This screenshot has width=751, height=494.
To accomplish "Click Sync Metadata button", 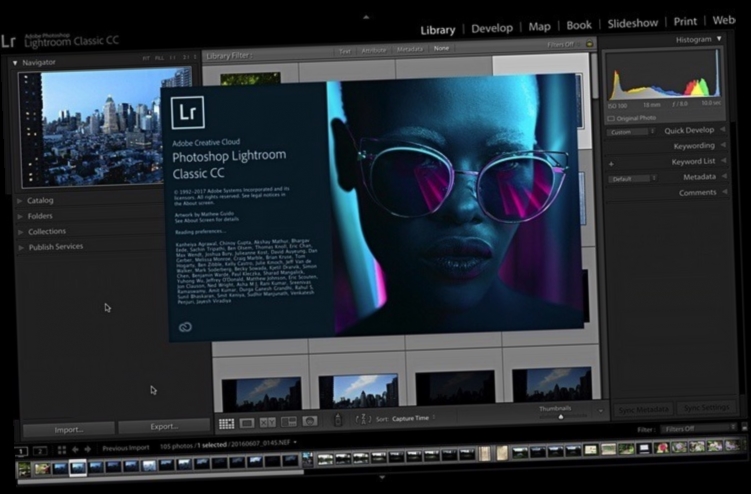I will [643, 410].
